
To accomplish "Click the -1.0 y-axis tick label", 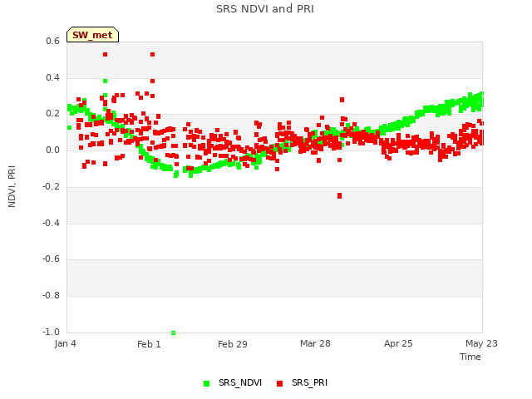I will [x=51, y=332].
